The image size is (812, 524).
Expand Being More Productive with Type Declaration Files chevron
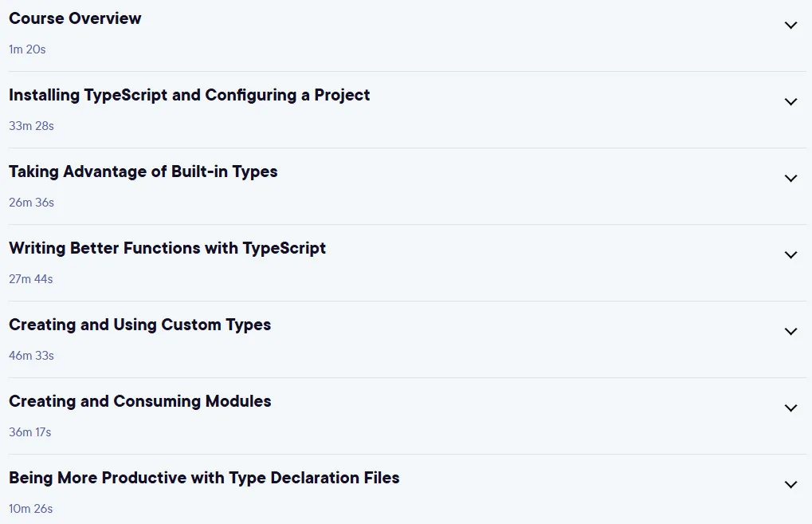pyautogui.click(x=790, y=485)
